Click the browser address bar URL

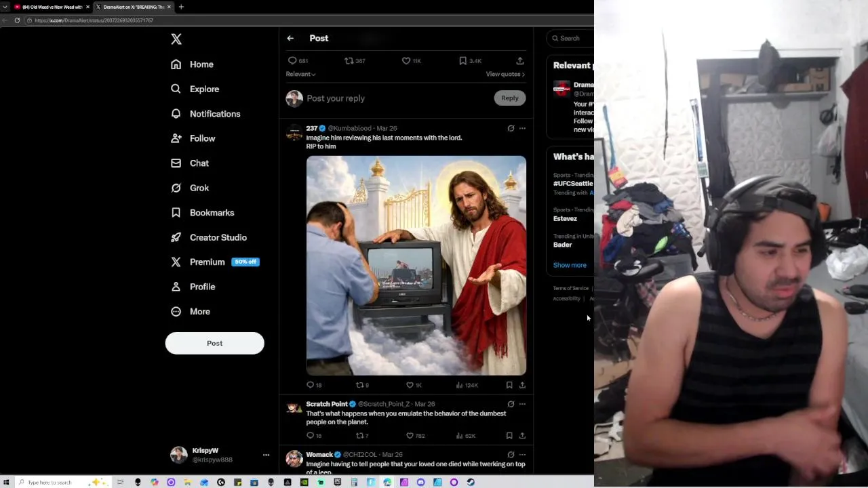[x=94, y=20]
